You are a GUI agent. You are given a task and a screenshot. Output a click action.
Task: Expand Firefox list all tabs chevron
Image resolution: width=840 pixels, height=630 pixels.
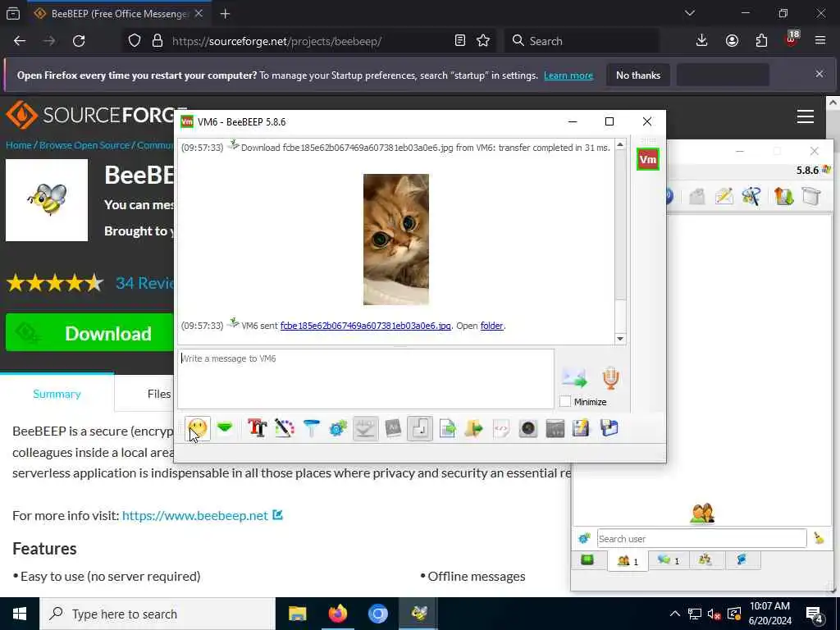click(x=689, y=13)
